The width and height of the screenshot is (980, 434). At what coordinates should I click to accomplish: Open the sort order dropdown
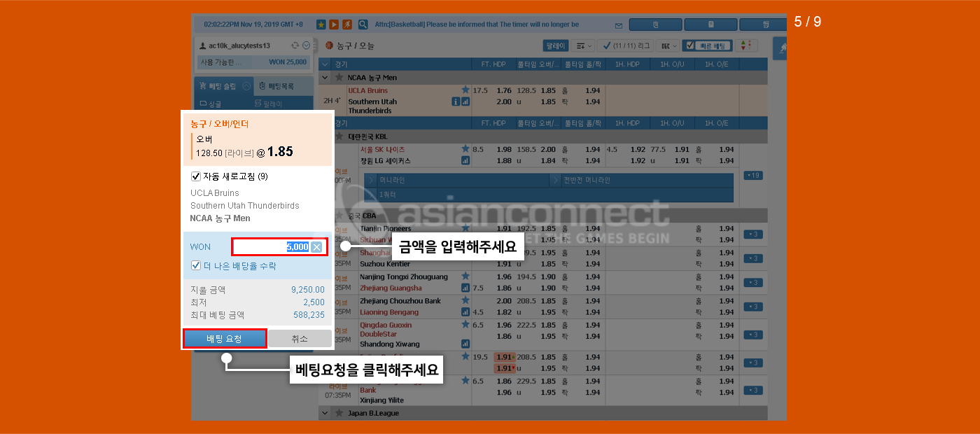(x=582, y=45)
